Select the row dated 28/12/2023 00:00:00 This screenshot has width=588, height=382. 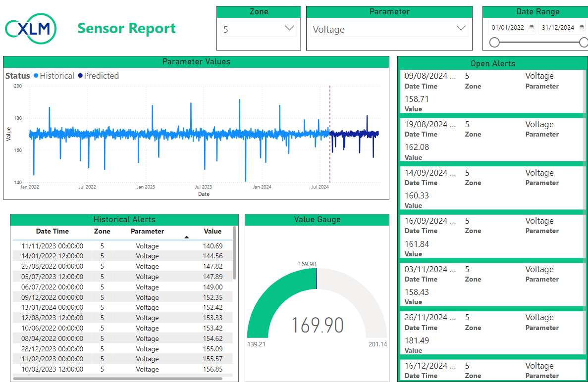click(123, 349)
